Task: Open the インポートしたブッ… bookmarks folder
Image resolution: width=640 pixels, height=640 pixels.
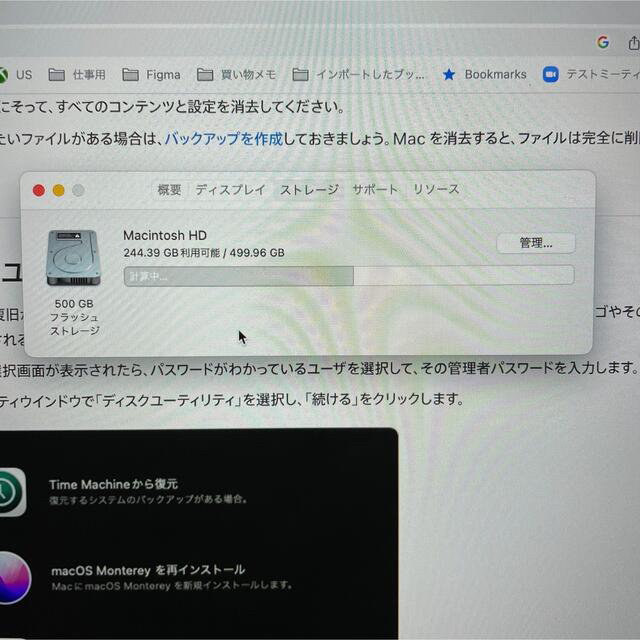Action: click(x=358, y=75)
